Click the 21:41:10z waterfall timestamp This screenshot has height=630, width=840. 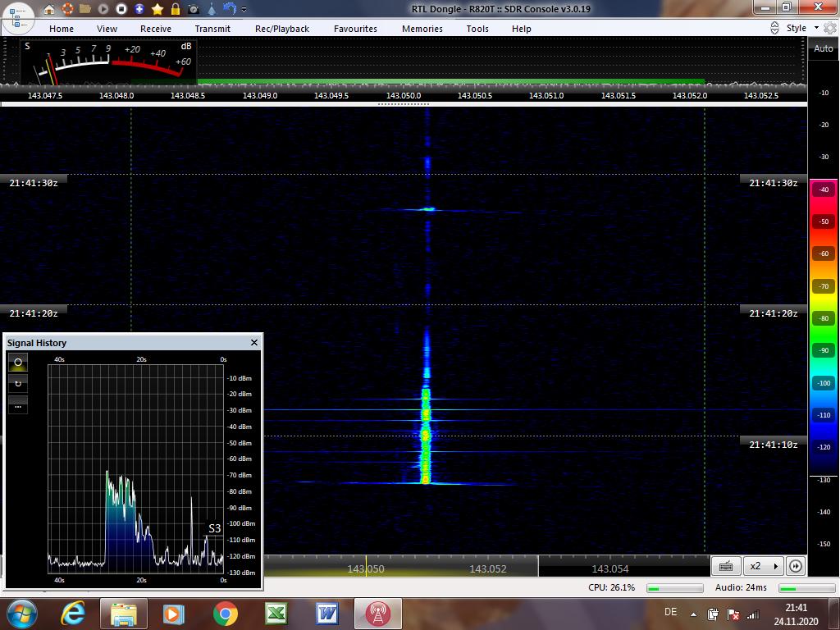(774, 444)
